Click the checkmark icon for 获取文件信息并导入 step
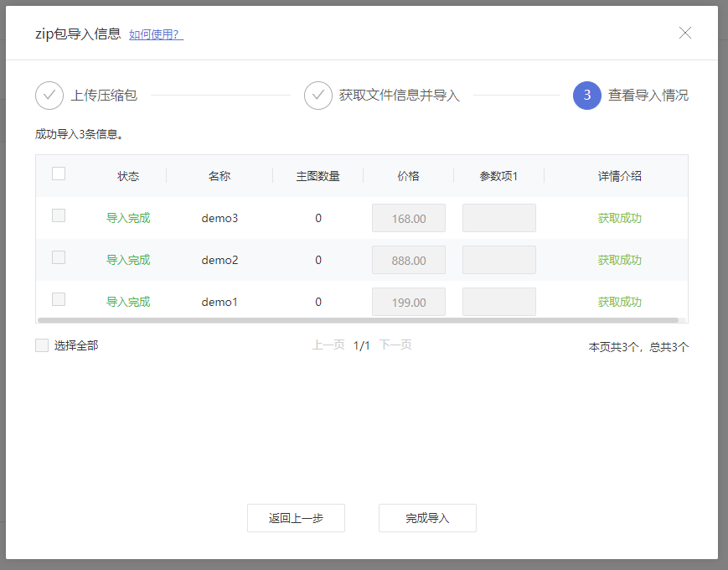This screenshot has height=570, width=728. coord(318,96)
